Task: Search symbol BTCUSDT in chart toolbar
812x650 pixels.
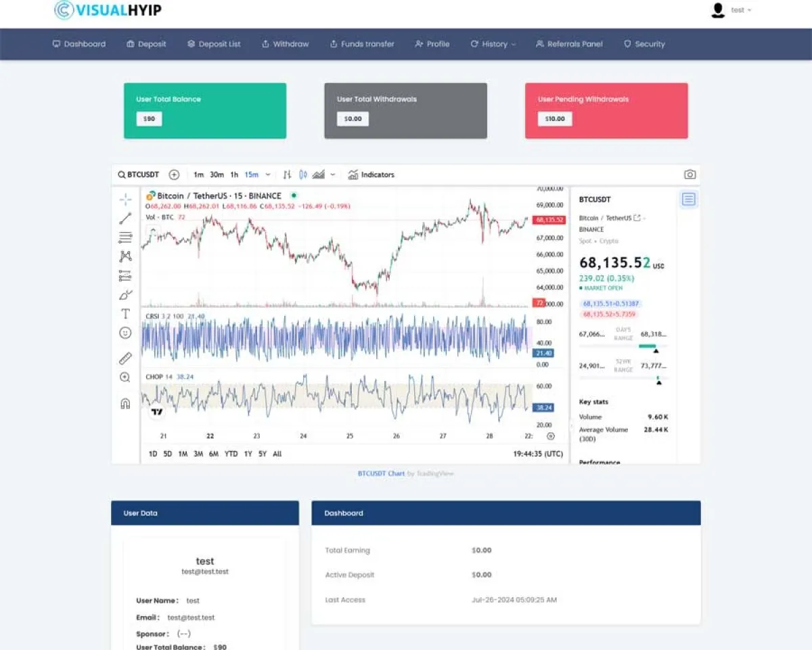Action: tap(139, 175)
